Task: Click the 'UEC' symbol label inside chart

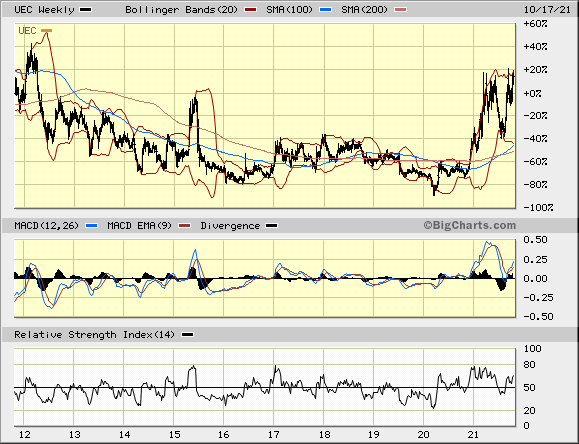Action: pos(27,31)
